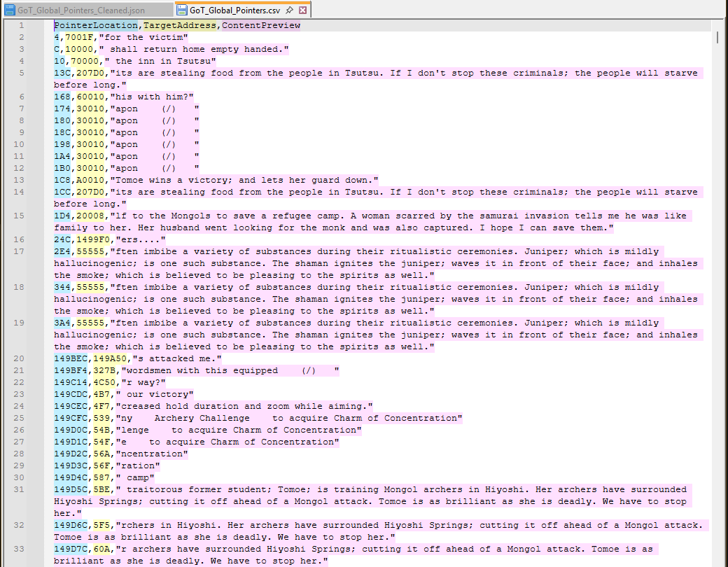Select the GoT_Global_Pointers.csv tab
Screen dimensions: 728x567
coord(235,10)
